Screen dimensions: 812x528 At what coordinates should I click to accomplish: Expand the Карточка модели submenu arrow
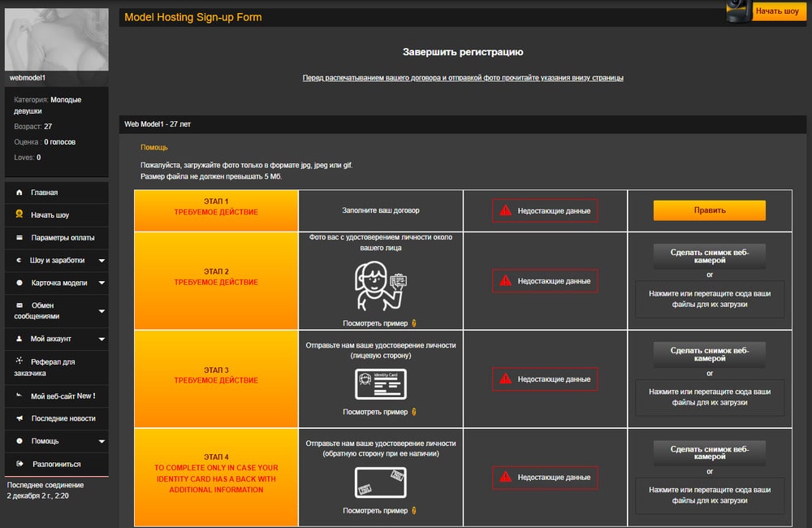click(x=101, y=283)
